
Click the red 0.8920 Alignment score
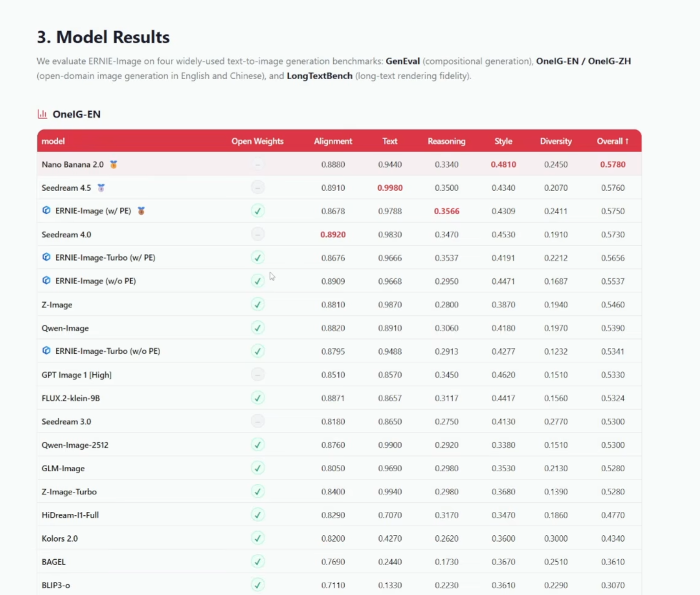tap(333, 235)
